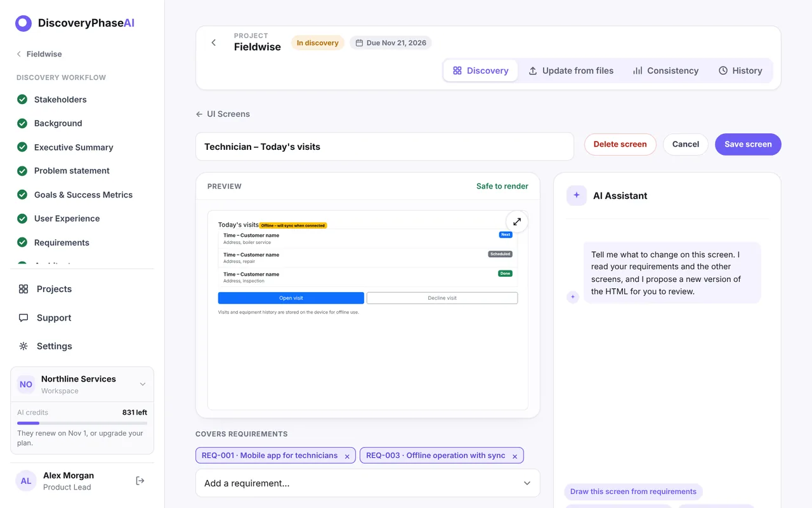Click the Save screen button
Viewport: 812px width, 508px height.
click(x=748, y=144)
